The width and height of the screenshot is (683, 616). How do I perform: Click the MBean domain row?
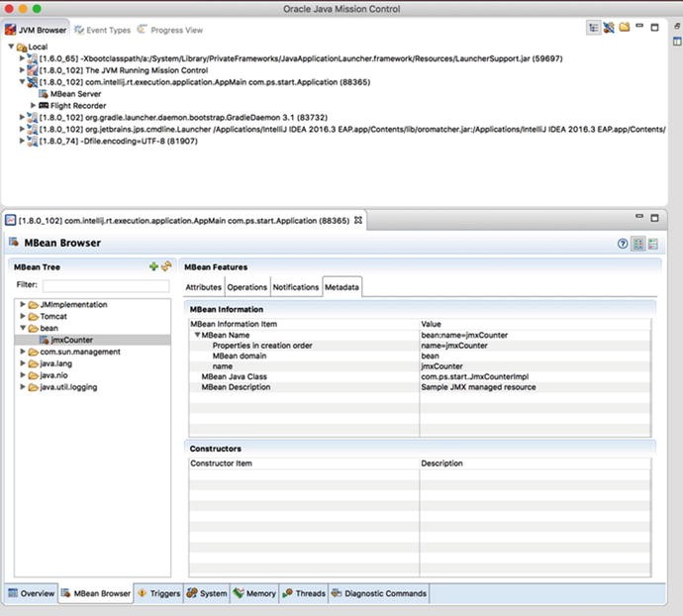[x=421, y=356]
